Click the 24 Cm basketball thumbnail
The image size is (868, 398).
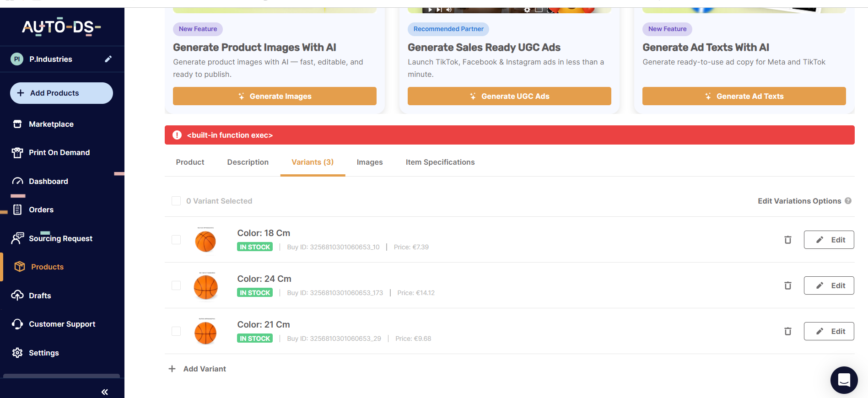coord(205,287)
